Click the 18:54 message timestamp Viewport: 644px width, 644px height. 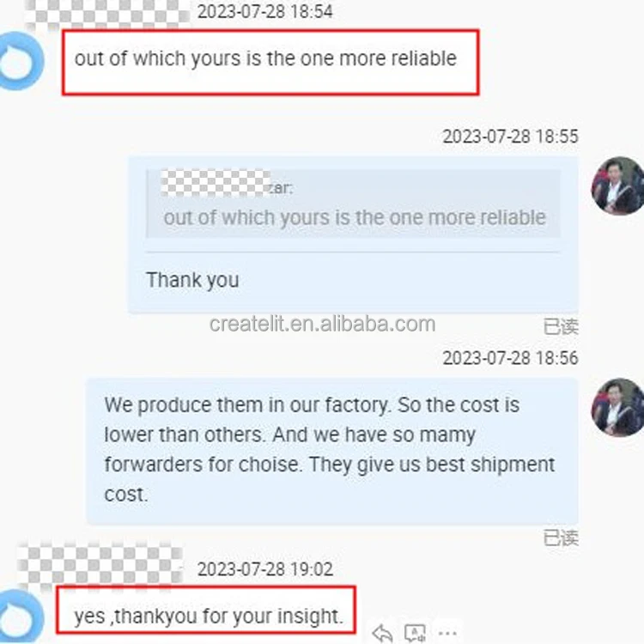[265, 11]
